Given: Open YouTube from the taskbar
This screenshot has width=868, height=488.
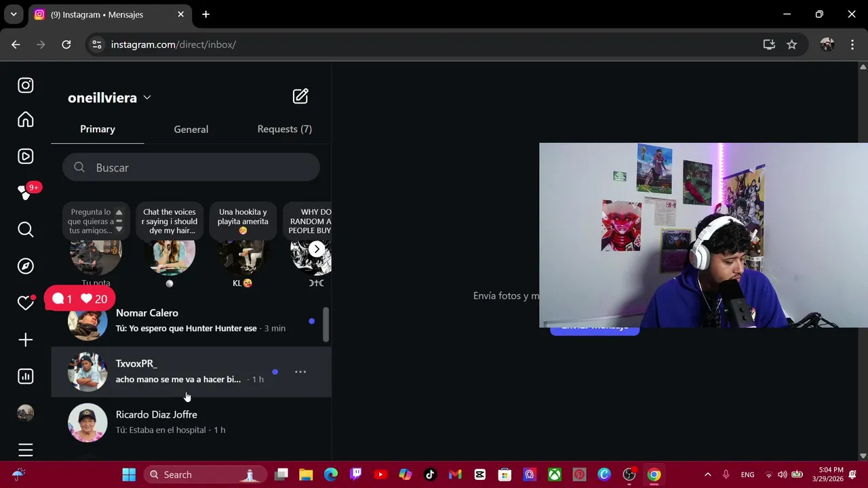Looking at the screenshot, I should [x=380, y=474].
